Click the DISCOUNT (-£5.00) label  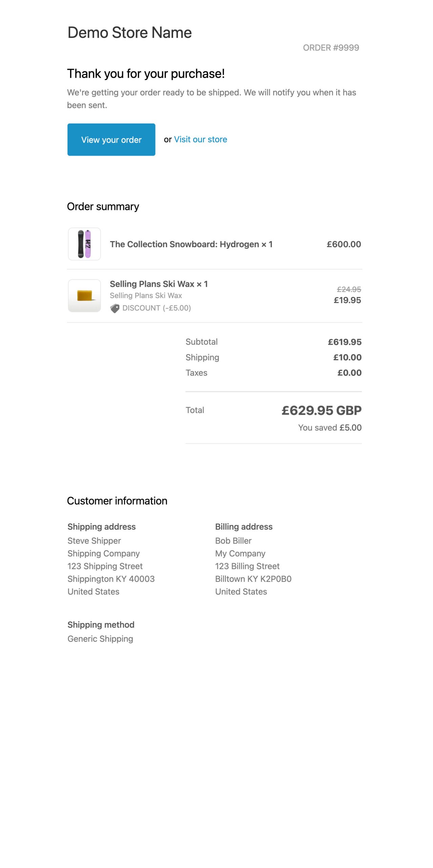(157, 308)
